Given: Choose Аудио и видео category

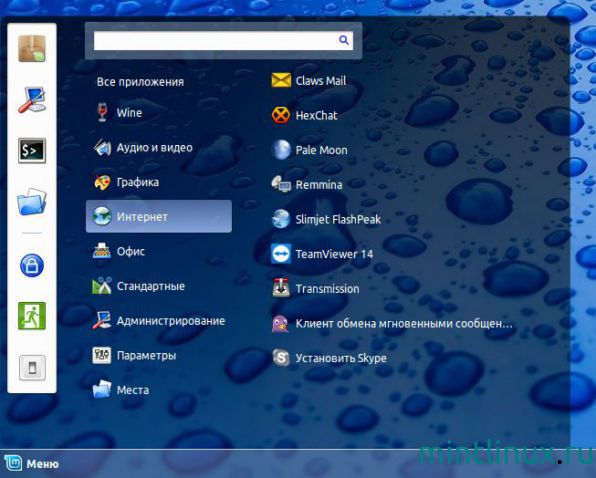Looking at the screenshot, I should tap(154, 147).
